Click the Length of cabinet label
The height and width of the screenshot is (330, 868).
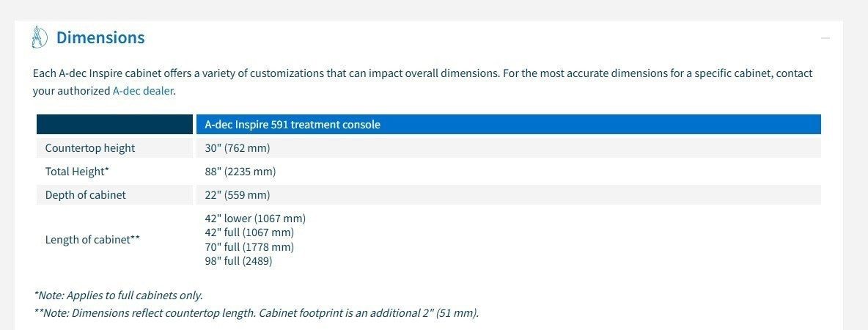[x=92, y=239]
